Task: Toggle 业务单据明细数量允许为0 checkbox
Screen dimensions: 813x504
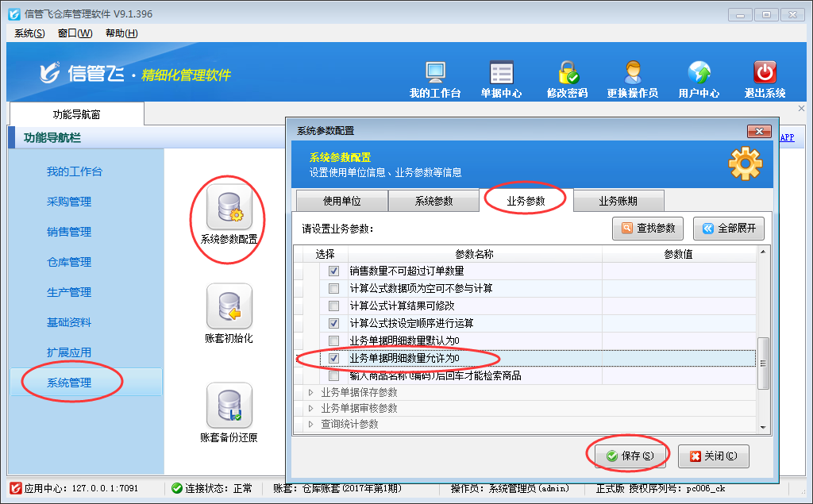Action: tap(334, 359)
